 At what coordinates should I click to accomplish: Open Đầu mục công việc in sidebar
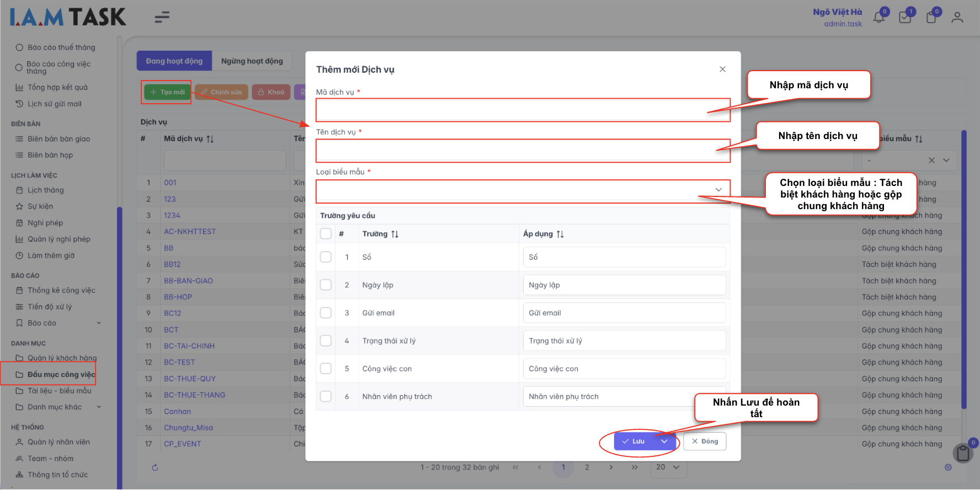pos(61,375)
